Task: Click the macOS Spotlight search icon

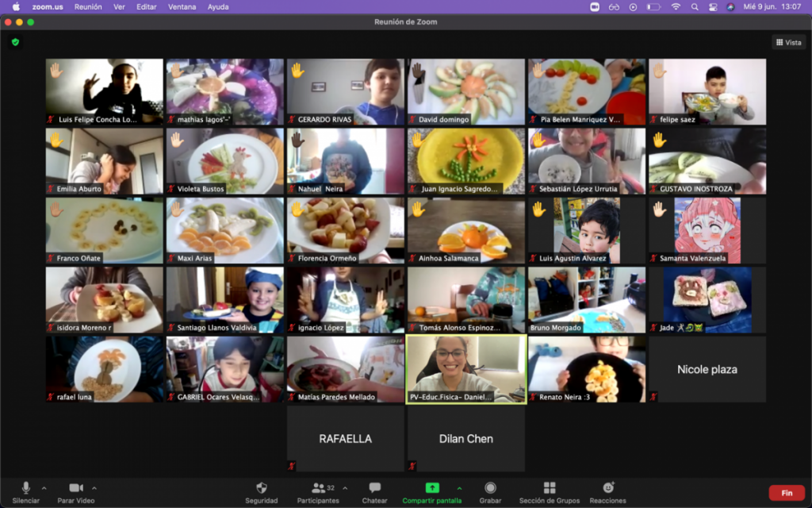Action: click(x=695, y=6)
